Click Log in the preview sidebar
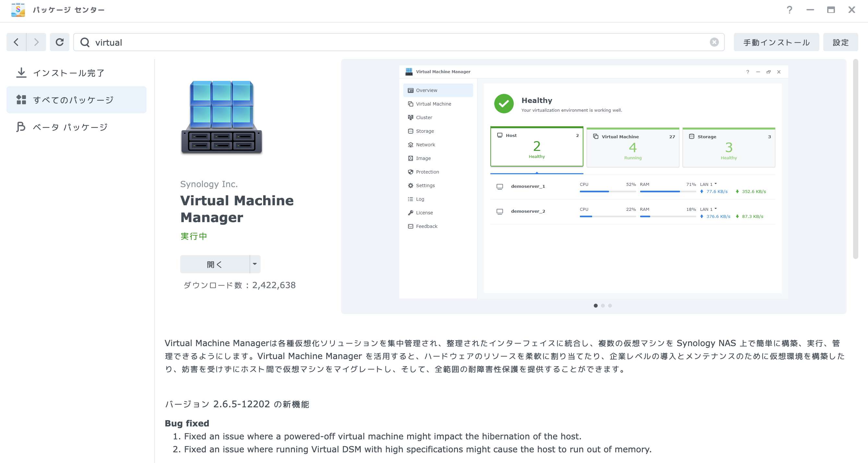The width and height of the screenshot is (868, 463). click(438, 199)
